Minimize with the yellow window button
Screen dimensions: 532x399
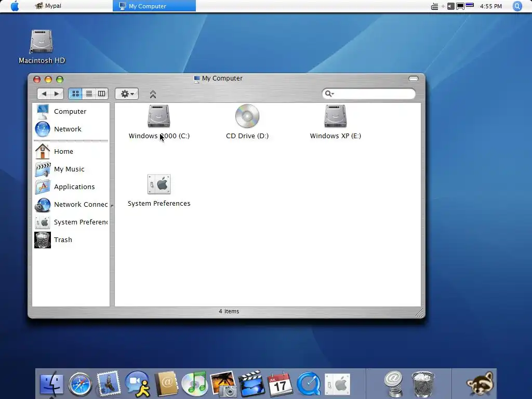(48, 79)
